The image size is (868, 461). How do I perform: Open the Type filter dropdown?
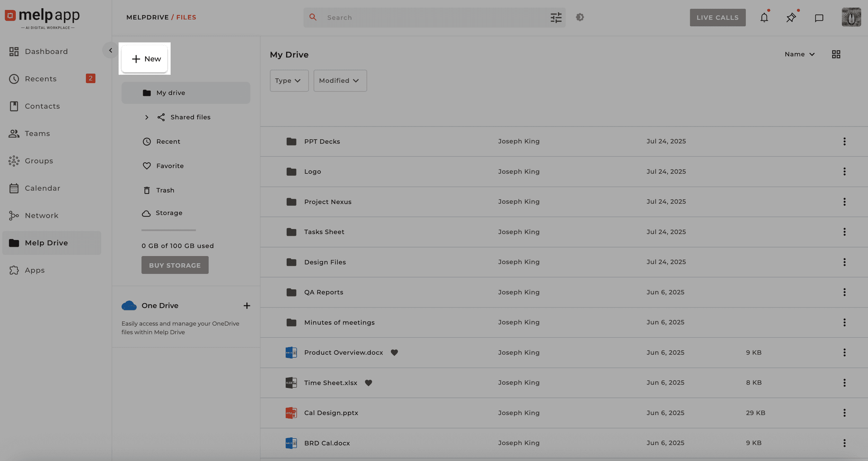click(x=289, y=80)
